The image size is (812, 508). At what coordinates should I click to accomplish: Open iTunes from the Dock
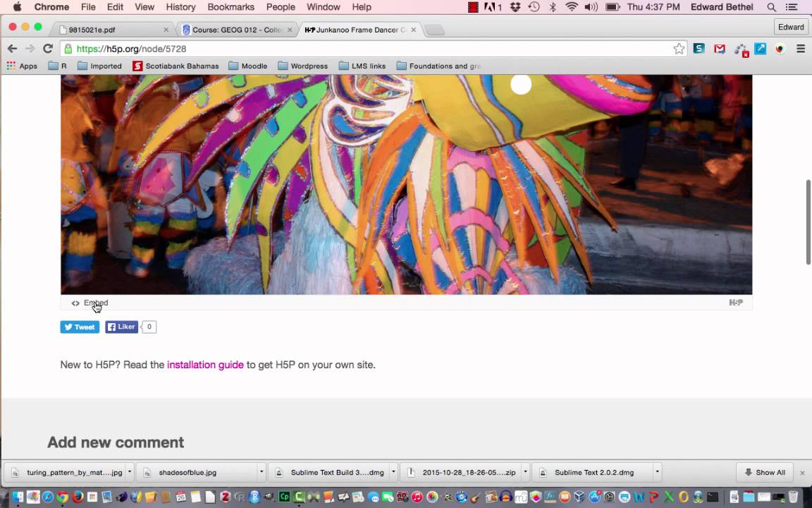[417, 497]
